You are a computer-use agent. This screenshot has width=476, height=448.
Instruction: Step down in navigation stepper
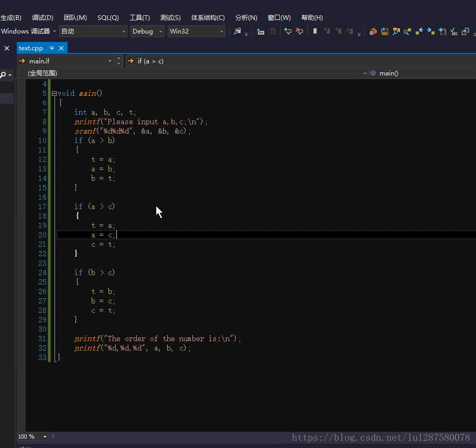click(118, 64)
